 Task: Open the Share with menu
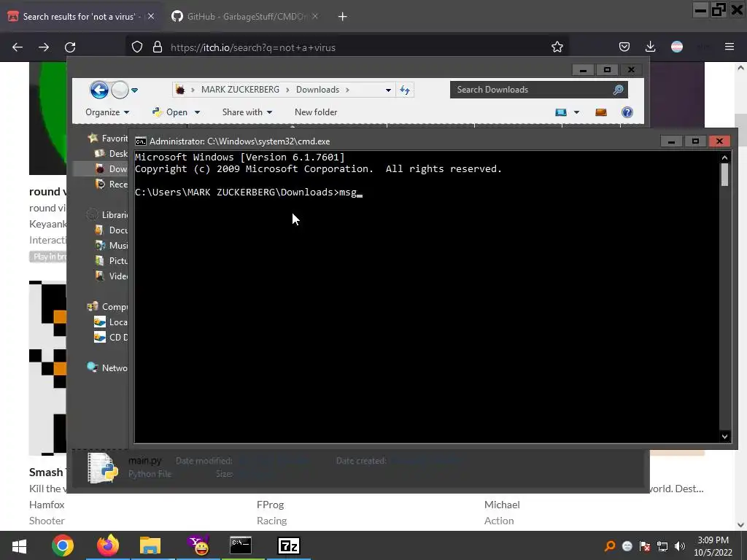pos(247,112)
